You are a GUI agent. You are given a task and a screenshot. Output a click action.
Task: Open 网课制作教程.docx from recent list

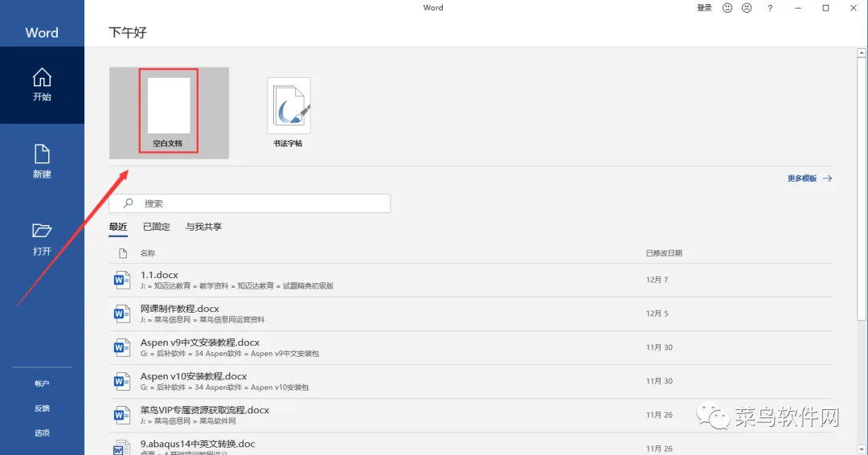(x=470, y=314)
